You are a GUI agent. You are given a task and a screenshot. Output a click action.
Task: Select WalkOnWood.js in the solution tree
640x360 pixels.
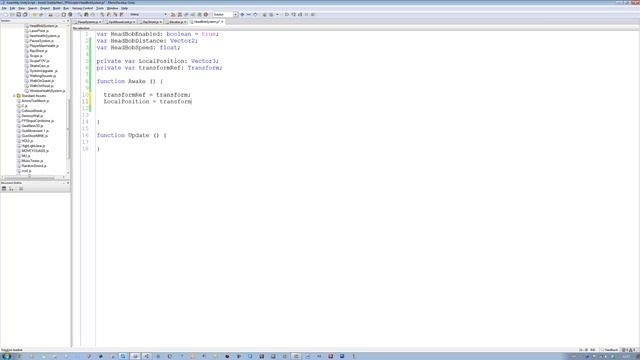click(41, 86)
